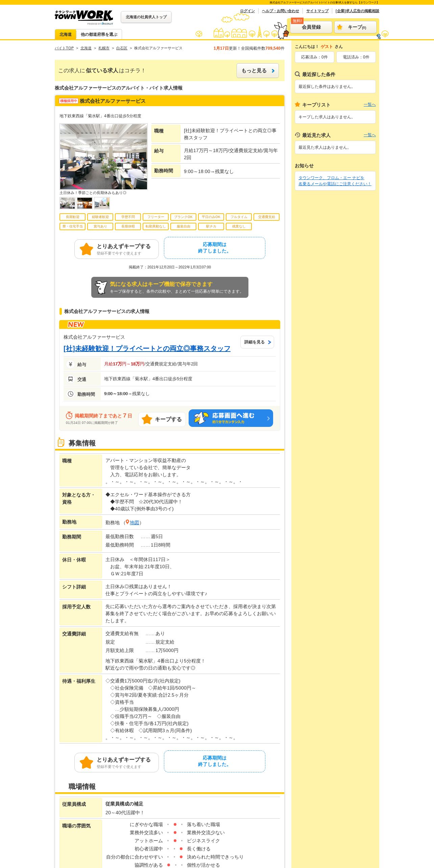
Task: Click star icon beside キープリスト heading
Action: pos(297,104)
